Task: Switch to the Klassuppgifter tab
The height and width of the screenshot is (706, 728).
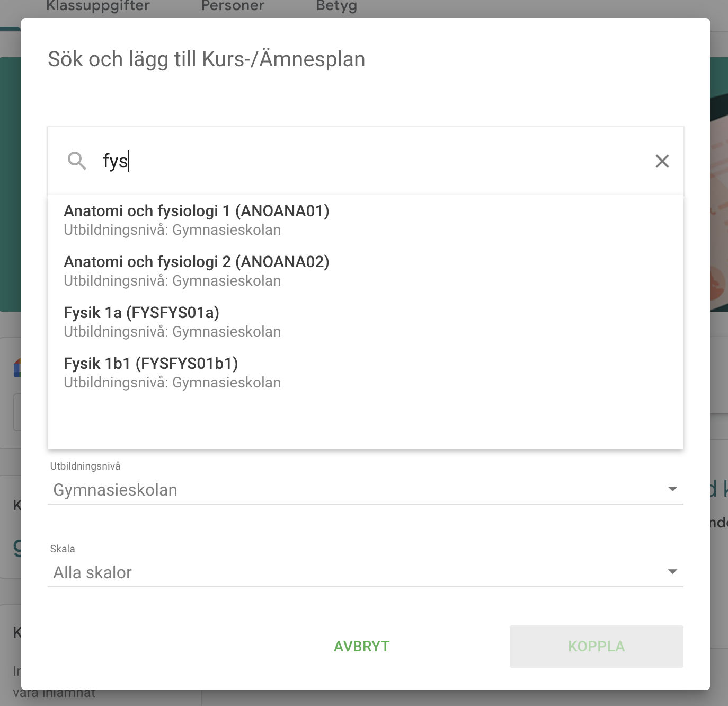Action: coord(98,6)
